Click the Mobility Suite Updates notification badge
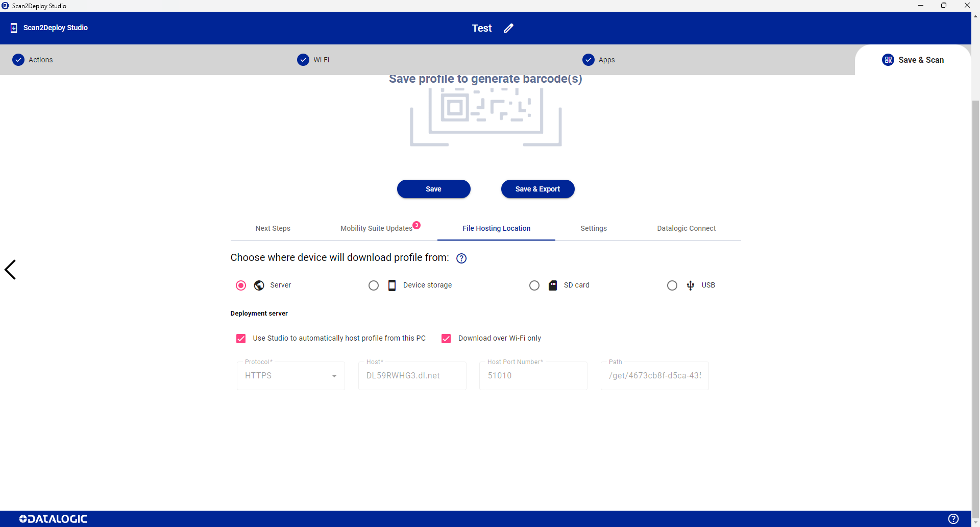The height and width of the screenshot is (527, 980). (416, 225)
